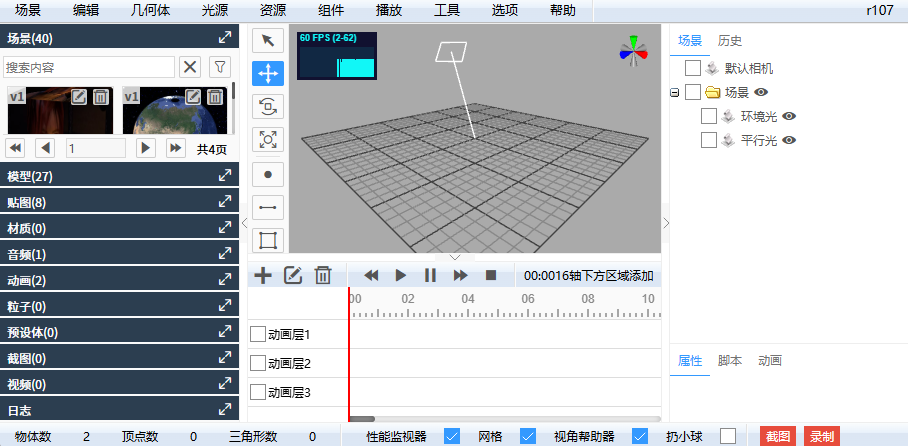Enable the 扔小球 checkbox

tap(728, 436)
